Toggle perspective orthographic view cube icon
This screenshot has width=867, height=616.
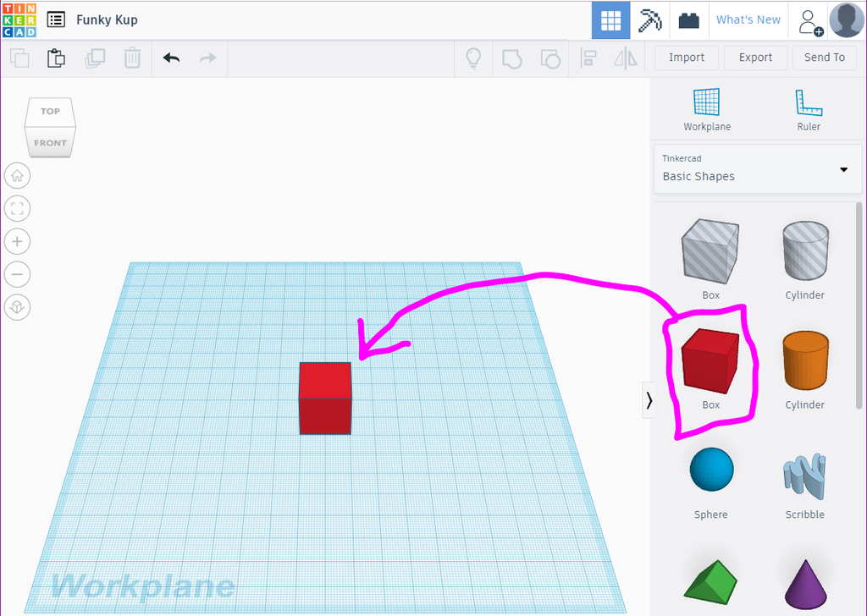[x=17, y=307]
